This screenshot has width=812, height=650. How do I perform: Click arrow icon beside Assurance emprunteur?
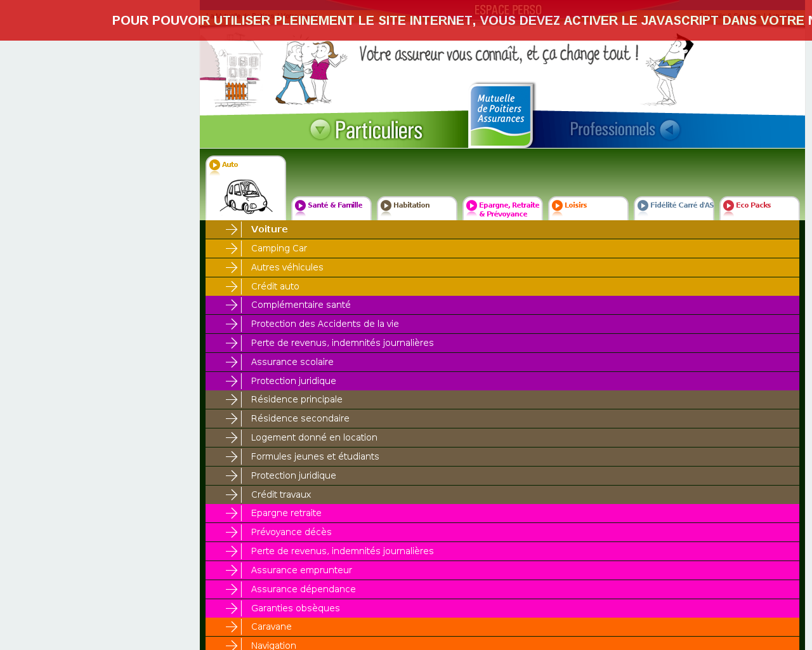coord(232,571)
